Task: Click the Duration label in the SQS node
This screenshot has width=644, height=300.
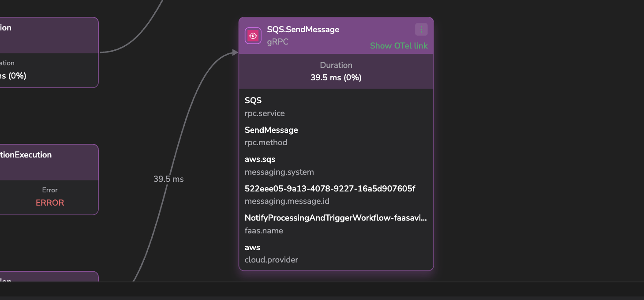Action: pos(336,65)
